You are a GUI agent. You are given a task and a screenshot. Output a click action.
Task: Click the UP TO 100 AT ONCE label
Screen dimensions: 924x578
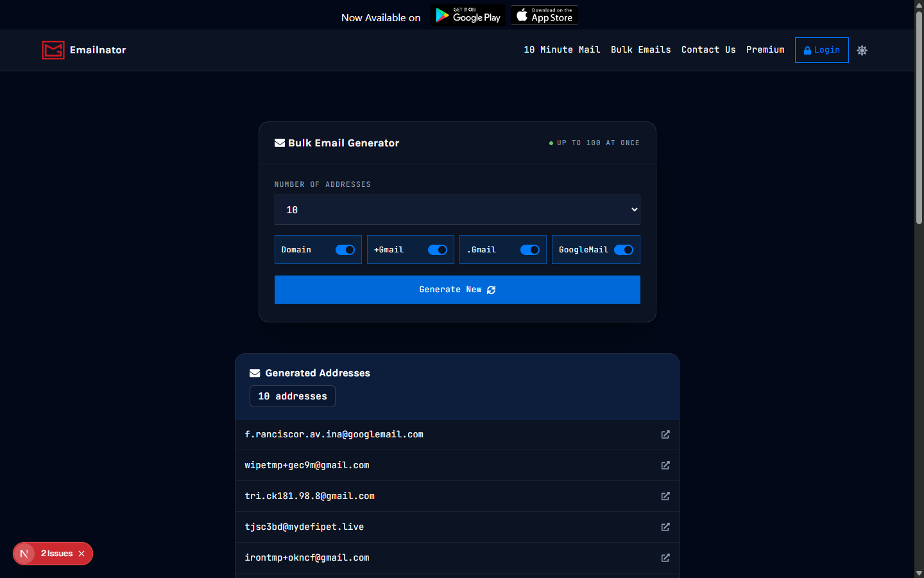pyautogui.click(x=598, y=143)
